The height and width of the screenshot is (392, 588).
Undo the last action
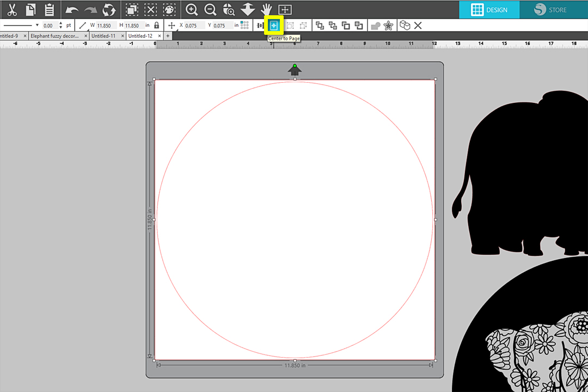72,10
